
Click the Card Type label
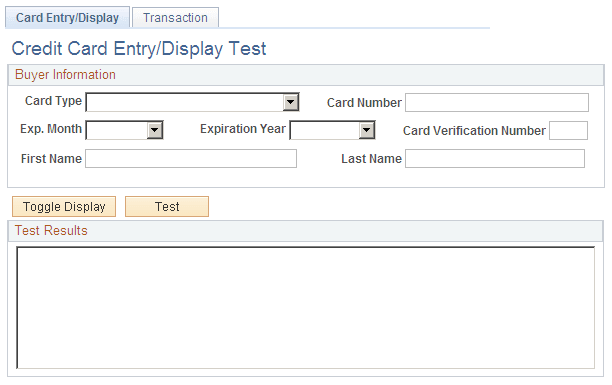pos(53,101)
